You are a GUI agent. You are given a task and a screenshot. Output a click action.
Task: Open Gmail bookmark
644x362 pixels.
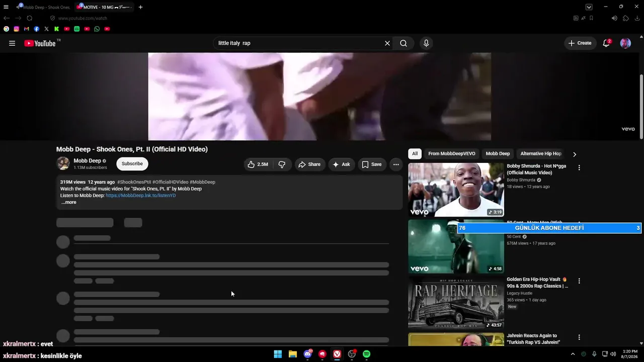[x=27, y=29]
